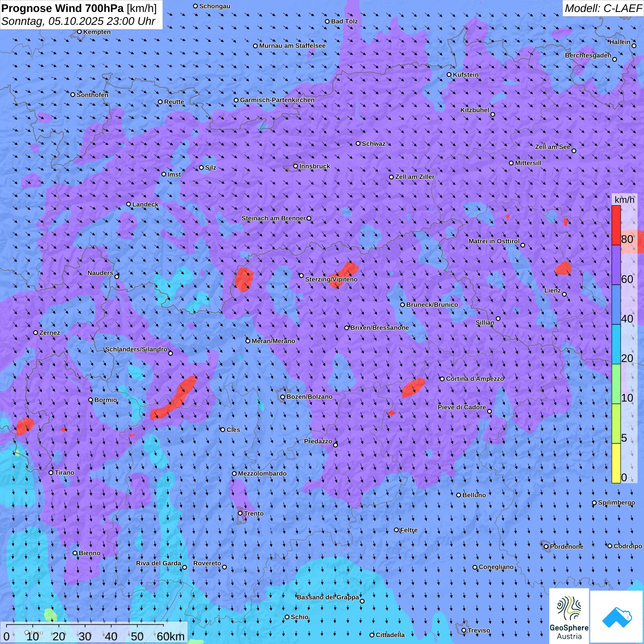This screenshot has width=644, height=644.
Task: Select the Pordenone city marker
Action: tap(546, 546)
